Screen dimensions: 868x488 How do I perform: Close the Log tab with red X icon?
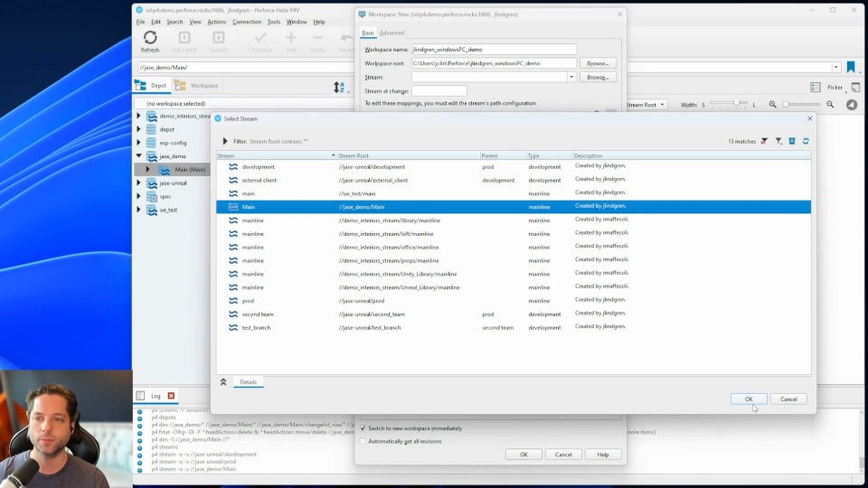(171, 396)
